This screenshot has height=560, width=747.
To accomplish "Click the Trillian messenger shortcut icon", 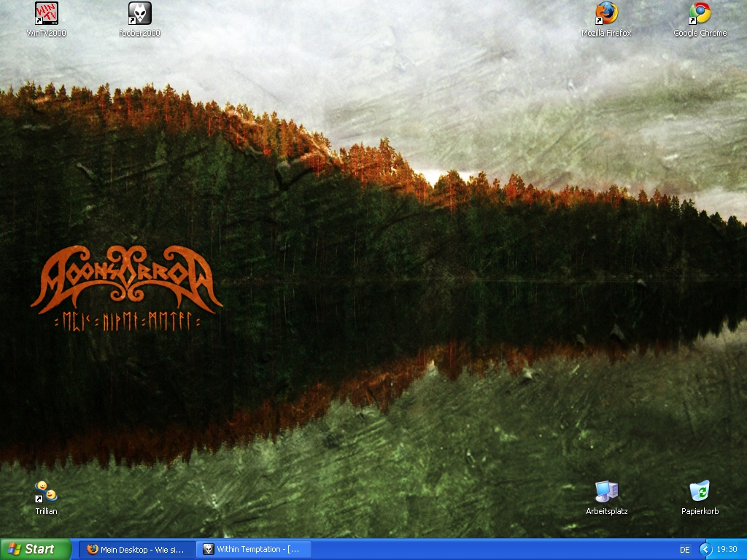I will coord(46,491).
